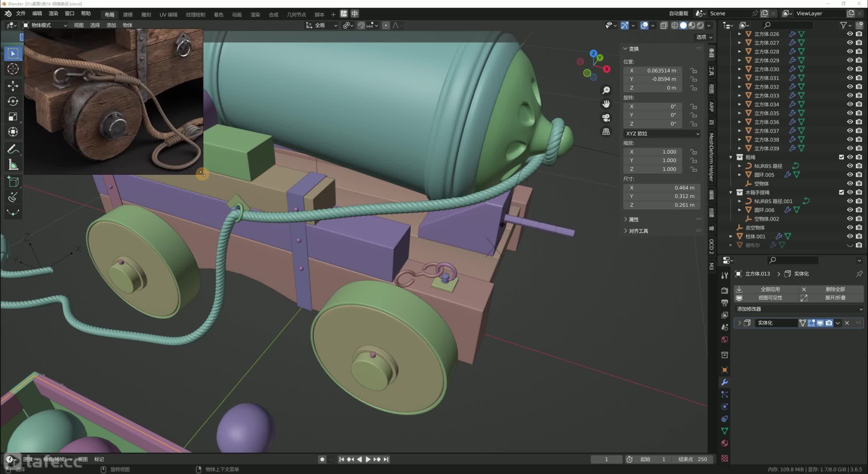Switch to the 建模 workspace tab
The height and width of the screenshot is (474, 868).
coord(128,14)
